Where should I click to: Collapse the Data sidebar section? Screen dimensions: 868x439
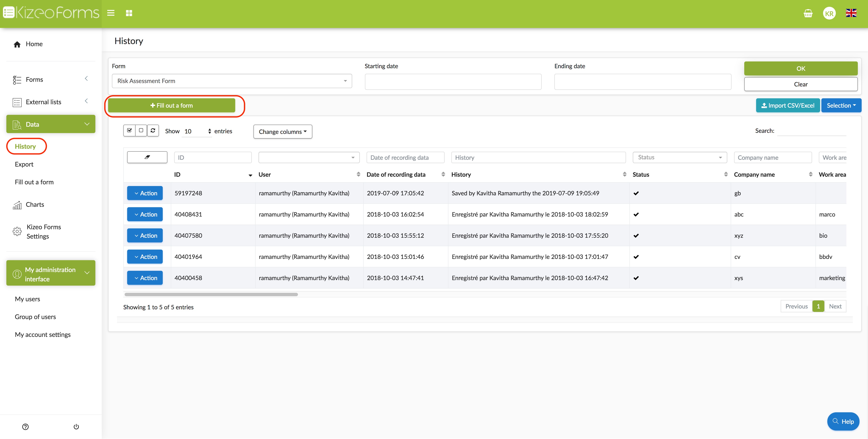click(x=51, y=124)
